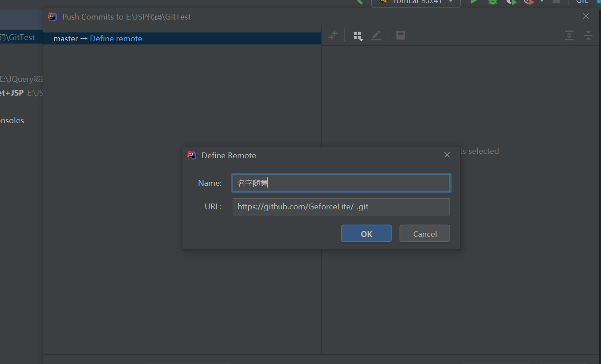Click the pencil edit icon in diff toolbar

pyautogui.click(x=376, y=35)
